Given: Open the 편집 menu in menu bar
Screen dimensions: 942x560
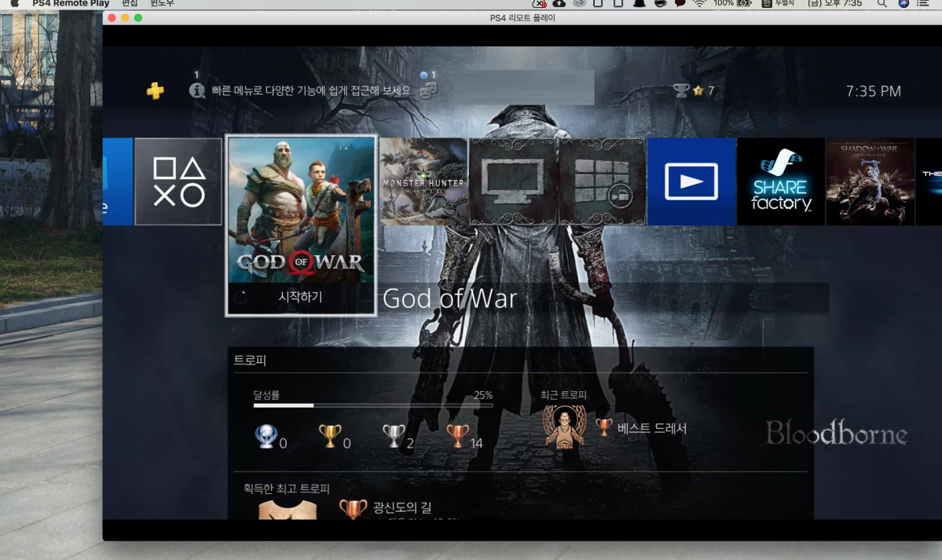Looking at the screenshot, I should [130, 4].
